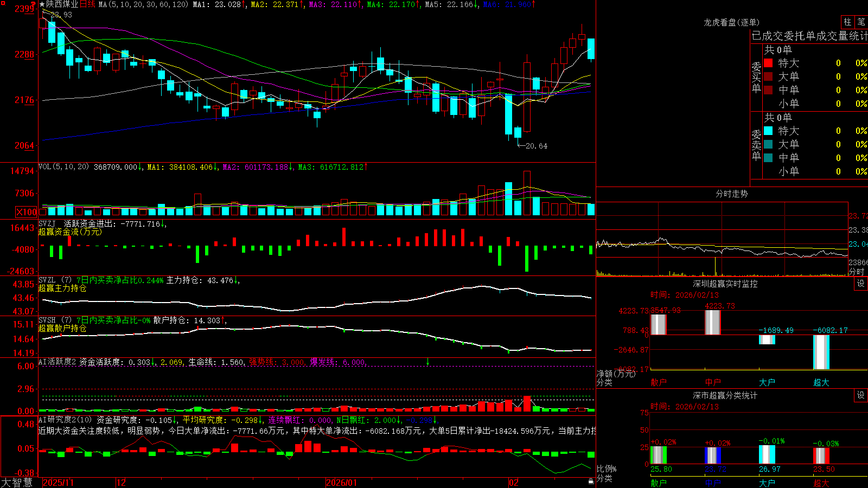Select the AI活跃度2 indicator label
868x488 pixels.
[x=58, y=362]
